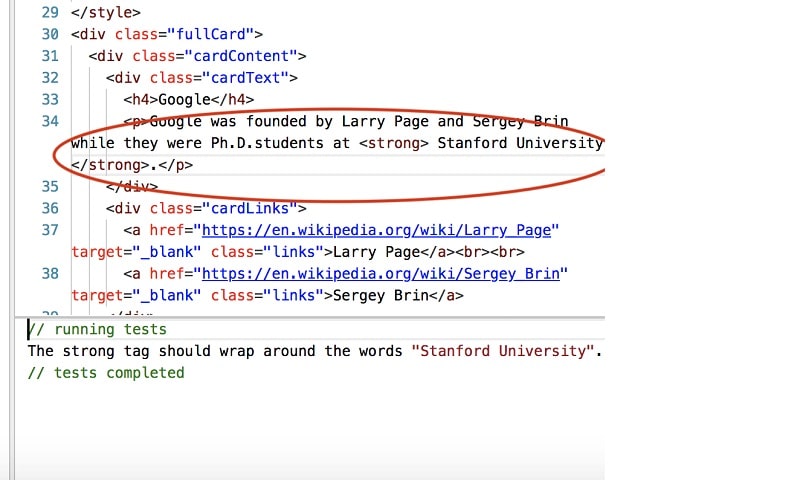Click the "// tests completed" console line
The image size is (800, 480).
(106, 373)
